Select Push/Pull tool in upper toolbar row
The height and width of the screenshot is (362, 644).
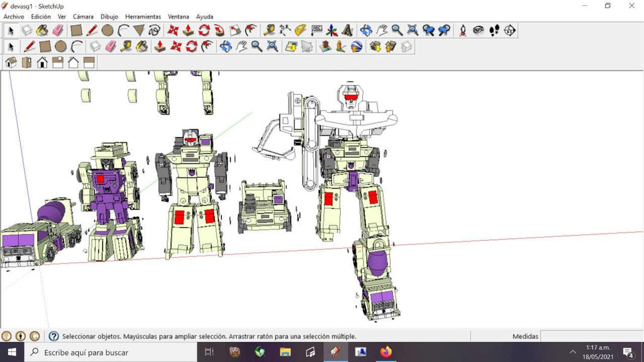(x=188, y=30)
